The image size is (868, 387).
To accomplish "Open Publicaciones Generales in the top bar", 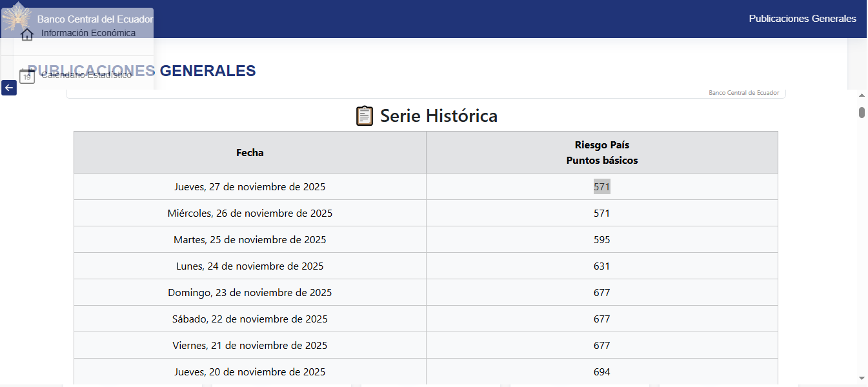I will (802, 19).
